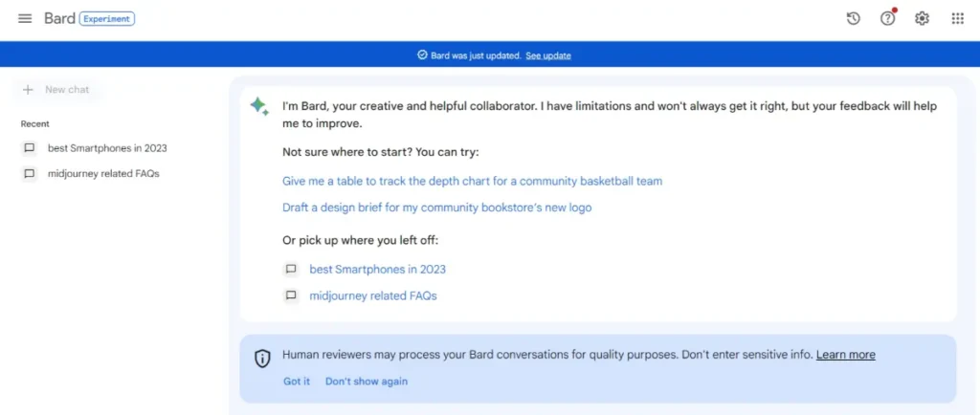Click the Experiment badge

click(107, 19)
